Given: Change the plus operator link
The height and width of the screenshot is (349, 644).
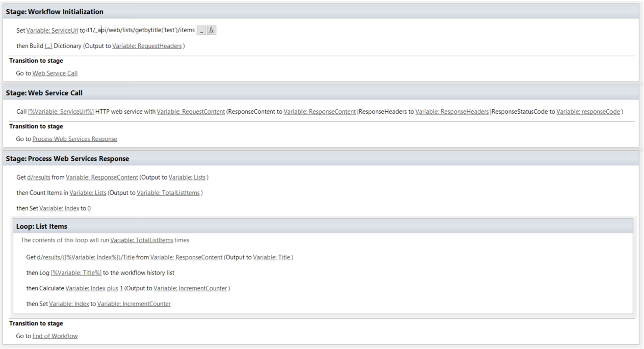Looking at the screenshot, I should click(x=112, y=288).
